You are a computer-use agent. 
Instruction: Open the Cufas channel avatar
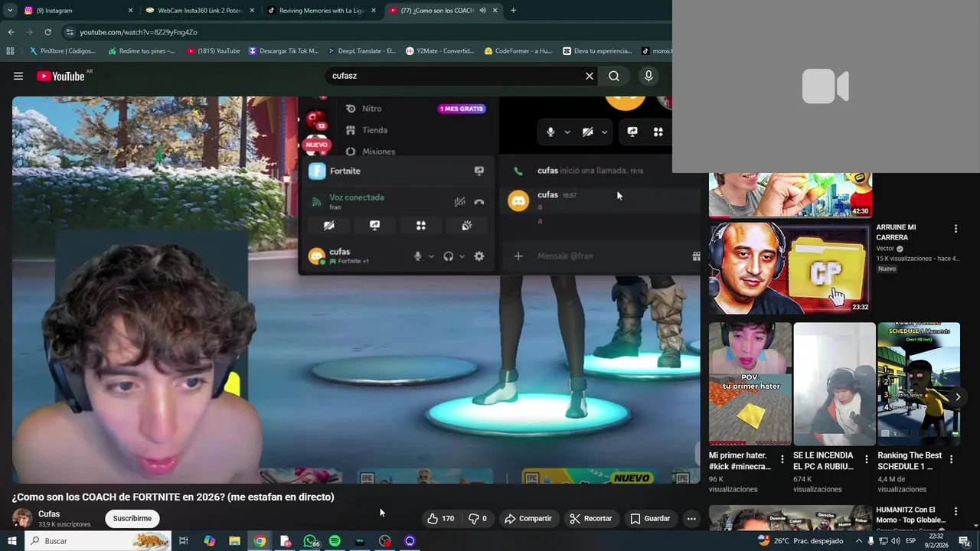tap(22, 518)
